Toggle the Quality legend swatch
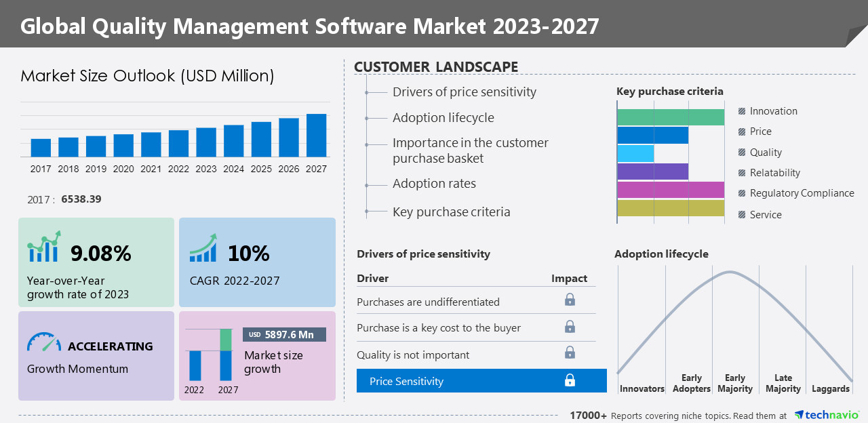The width and height of the screenshot is (868, 423). [742, 152]
